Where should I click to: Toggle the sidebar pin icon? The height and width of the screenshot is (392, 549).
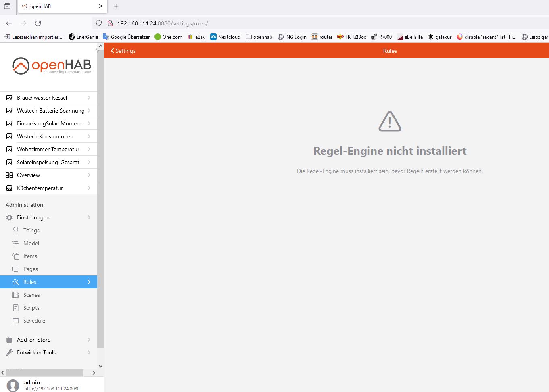click(x=97, y=50)
